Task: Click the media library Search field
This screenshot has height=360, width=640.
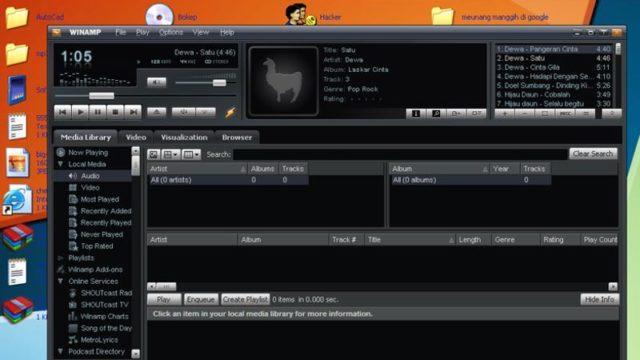Action: [x=400, y=154]
